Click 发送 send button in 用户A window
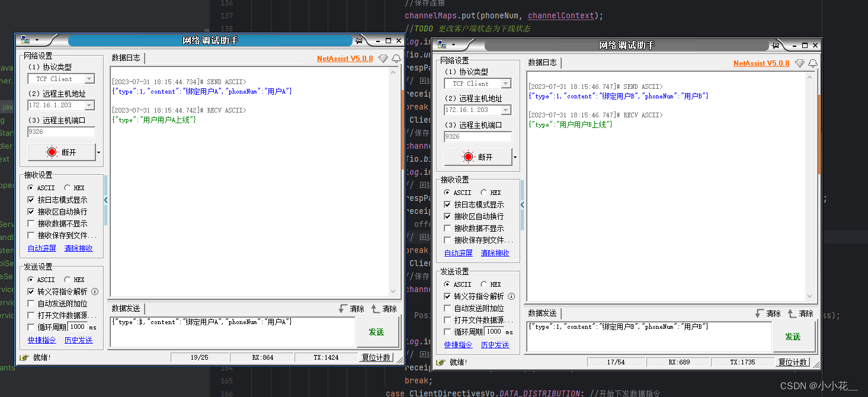Image resolution: width=868 pixels, height=397 pixels. [377, 332]
